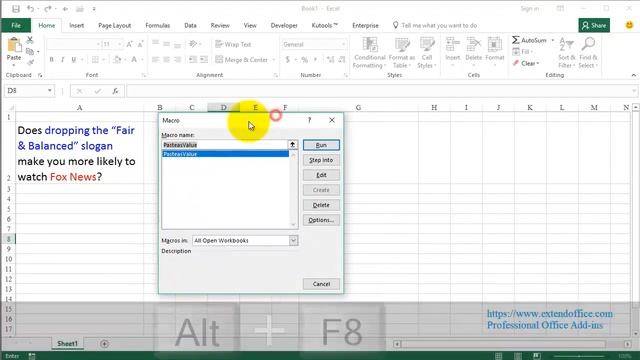This screenshot has width=640, height=360.
Task: Click Cancel in the Macro dialog
Action: pyautogui.click(x=321, y=284)
